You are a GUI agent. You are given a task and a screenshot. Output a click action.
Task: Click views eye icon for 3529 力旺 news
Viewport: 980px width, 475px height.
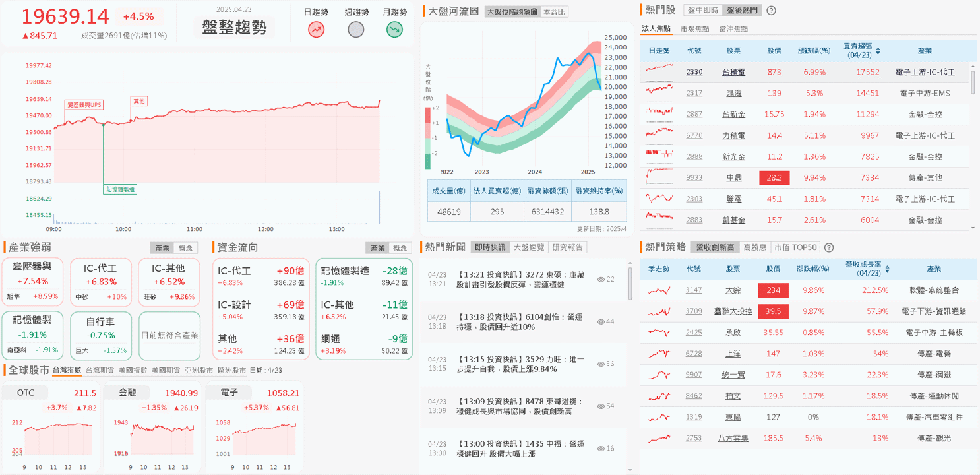click(601, 364)
